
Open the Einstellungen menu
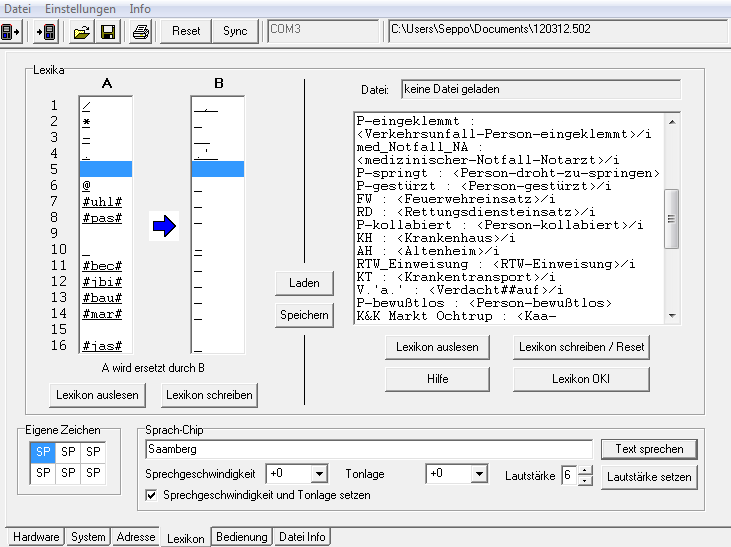[x=80, y=8]
